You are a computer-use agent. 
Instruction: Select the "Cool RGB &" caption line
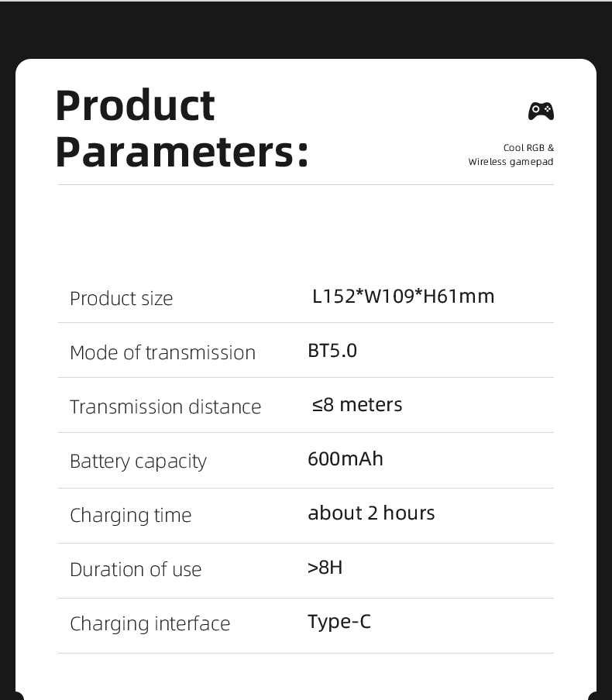(528, 148)
